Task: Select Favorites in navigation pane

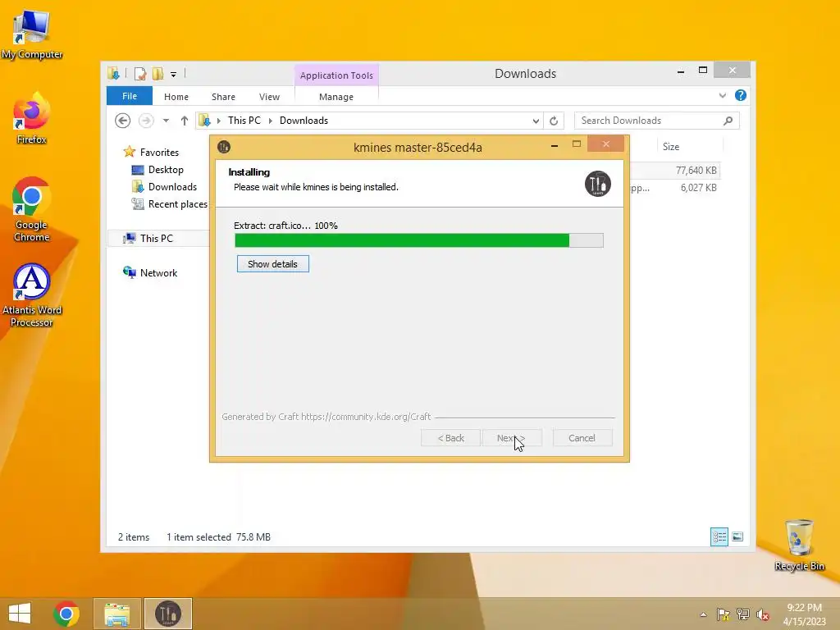Action: point(159,152)
